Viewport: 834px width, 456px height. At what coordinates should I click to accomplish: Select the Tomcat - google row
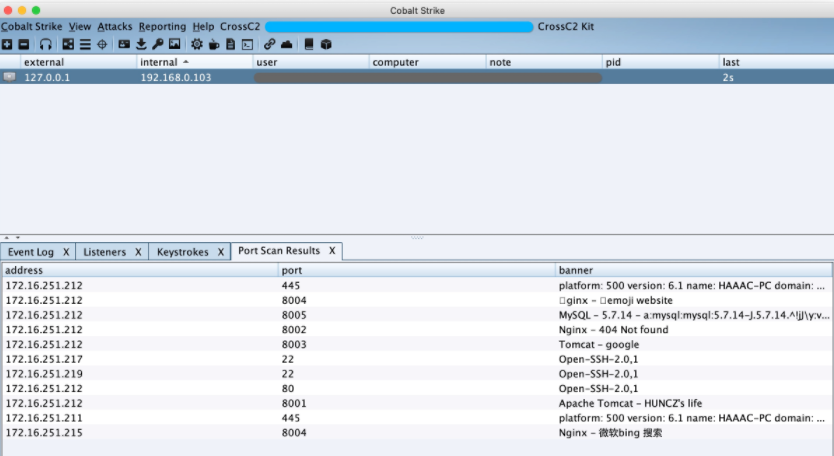pos(417,344)
